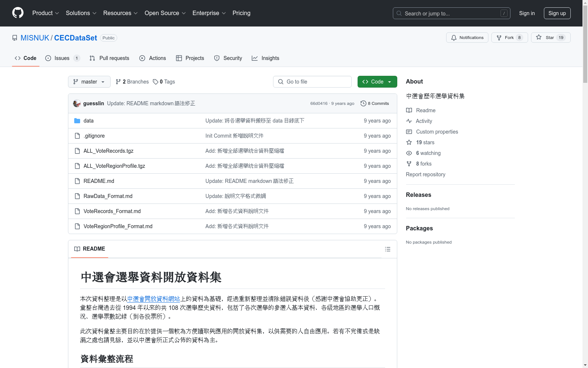The height and width of the screenshot is (368, 588).
Task: Open the master branch dropdown
Action: tap(89, 82)
